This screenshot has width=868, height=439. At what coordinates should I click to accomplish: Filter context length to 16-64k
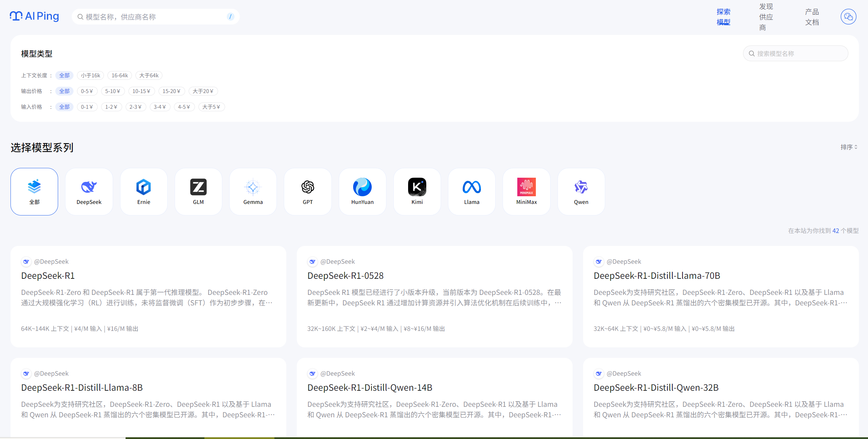[x=120, y=76]
